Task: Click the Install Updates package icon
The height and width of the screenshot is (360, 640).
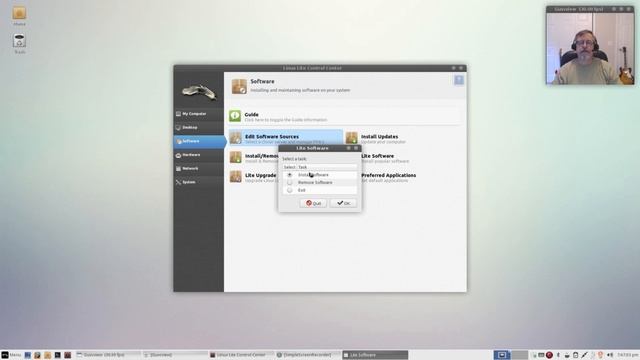Action: click(351, 138)
